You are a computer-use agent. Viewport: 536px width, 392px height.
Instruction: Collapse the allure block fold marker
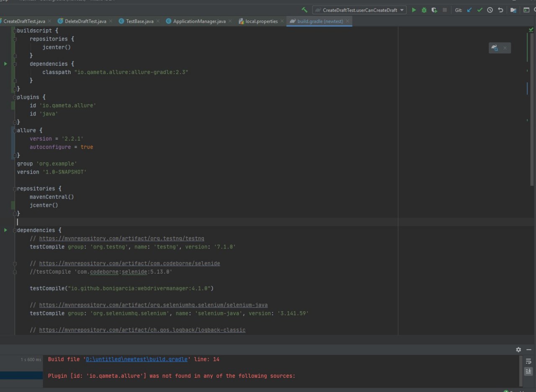14,131
